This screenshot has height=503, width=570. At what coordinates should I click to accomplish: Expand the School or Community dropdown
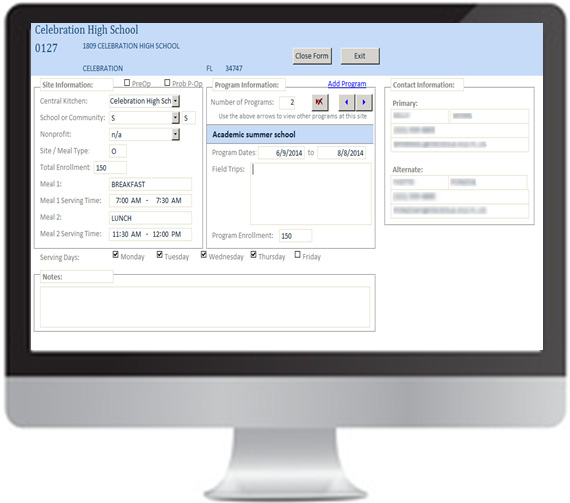(176, 118)
